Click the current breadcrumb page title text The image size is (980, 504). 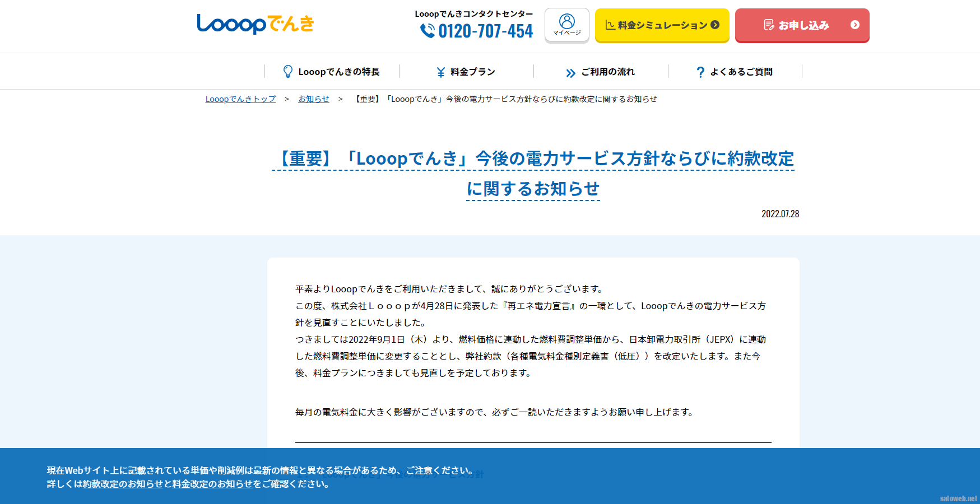(504, 99)
